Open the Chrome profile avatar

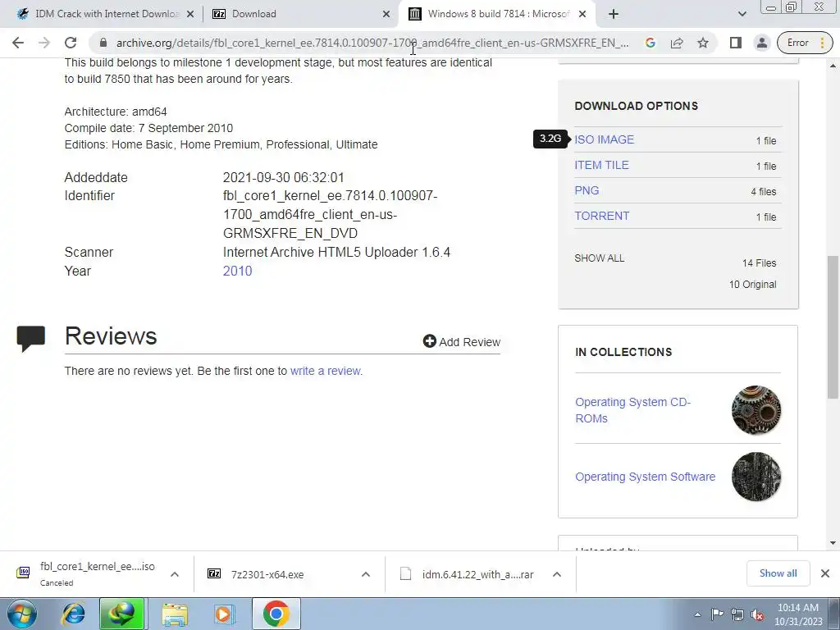coord(761,43)
